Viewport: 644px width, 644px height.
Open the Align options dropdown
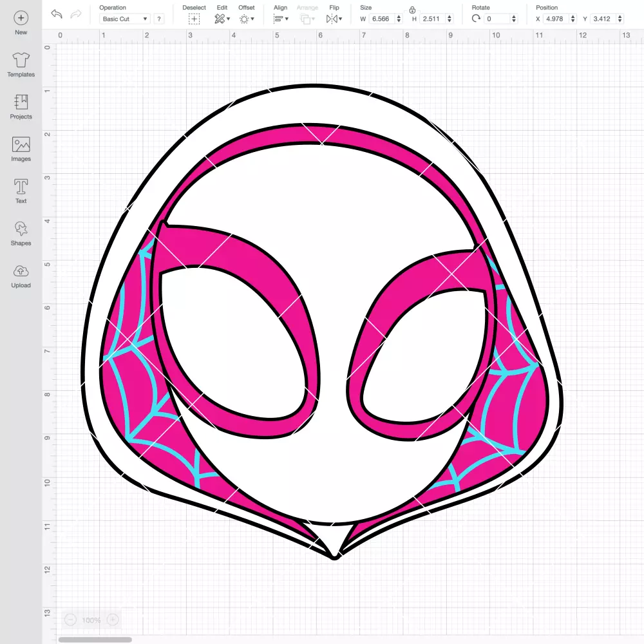[x=281, y=19]
